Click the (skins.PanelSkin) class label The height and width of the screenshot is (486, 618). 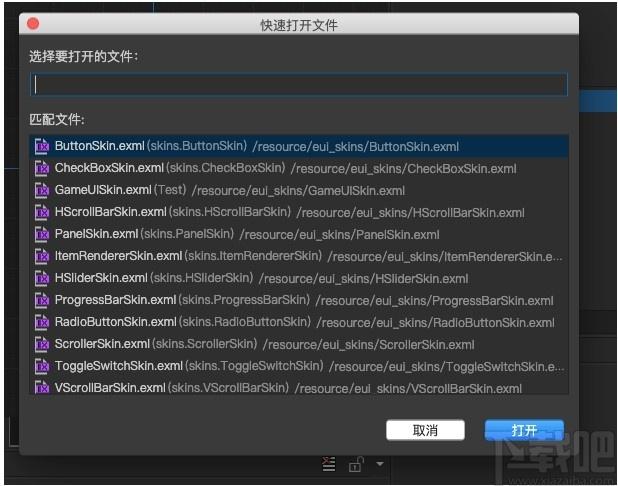(187, 234)
